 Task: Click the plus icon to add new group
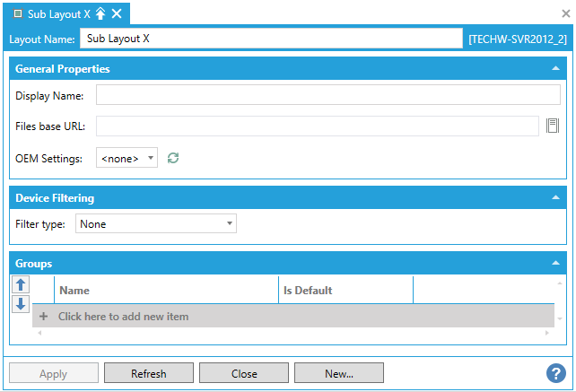43,317
